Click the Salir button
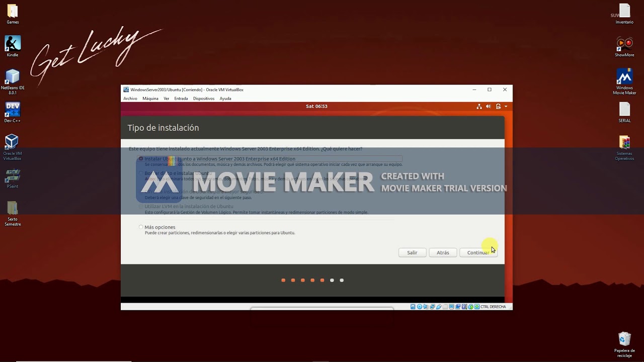Viewport: 644px width, 362px height. (412, 252)
